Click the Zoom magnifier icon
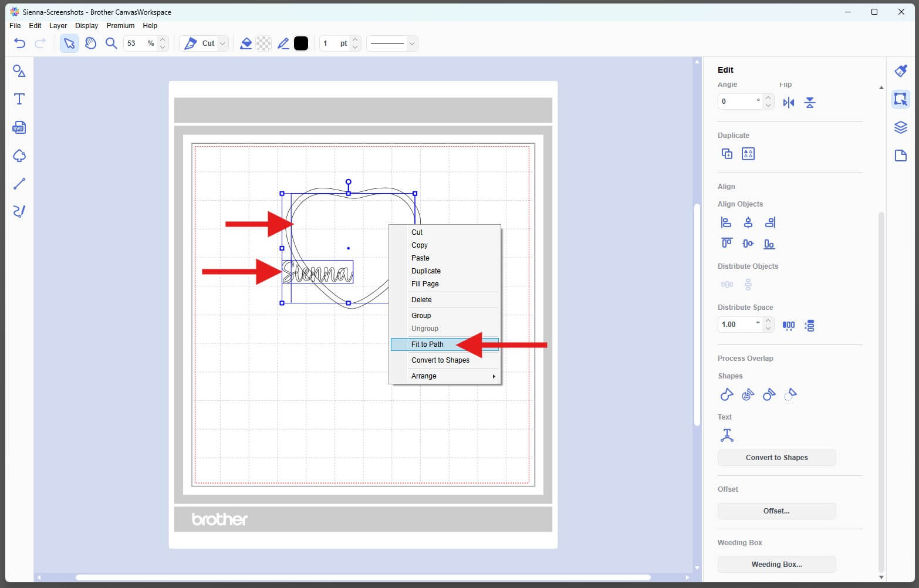 [111, 43]
